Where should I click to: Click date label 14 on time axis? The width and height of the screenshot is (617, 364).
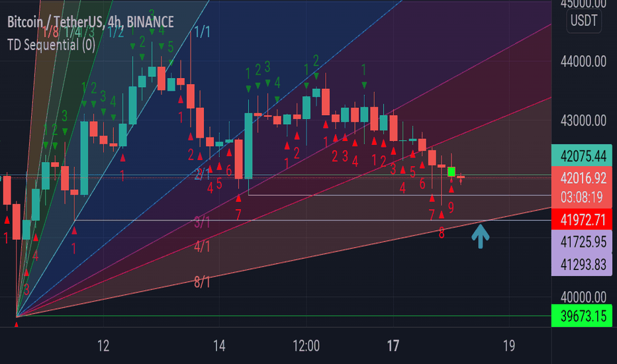point(219,346)
